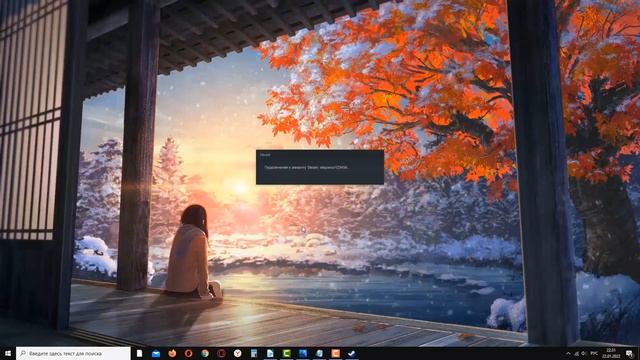The width and height of the screenshot is (640, 360).
Task: Open the volume tray icon
Action: coord(584,353)
